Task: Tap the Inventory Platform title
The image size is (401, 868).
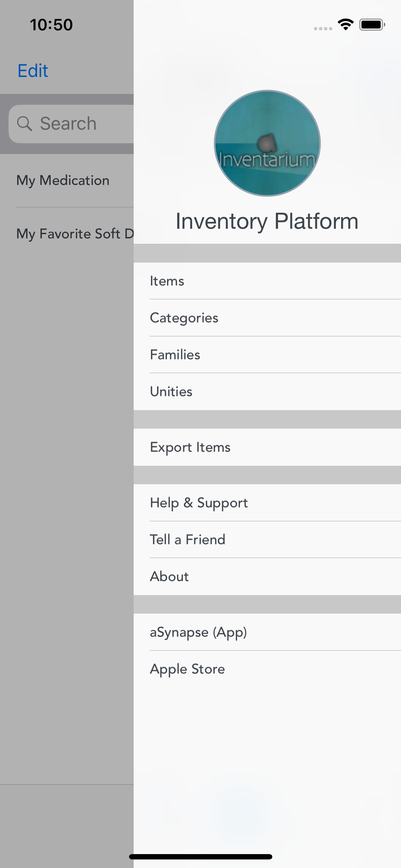Action: tap(267, 221)
